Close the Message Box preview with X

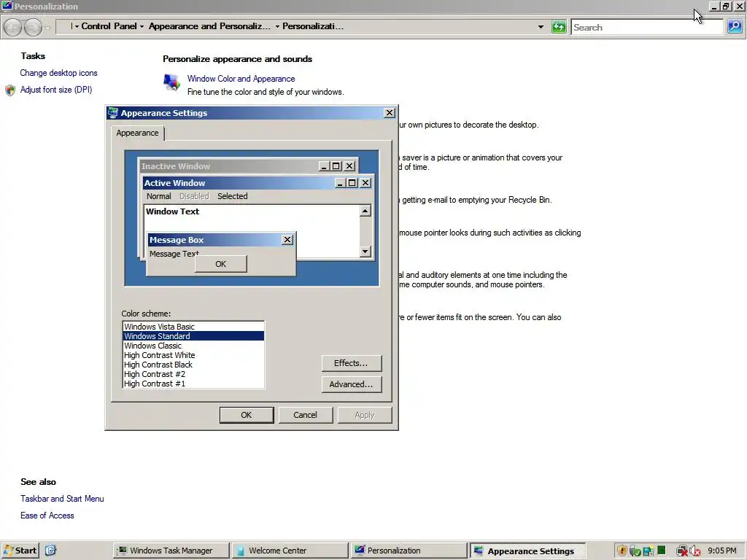pyautogui.click(x=287, y=239)
